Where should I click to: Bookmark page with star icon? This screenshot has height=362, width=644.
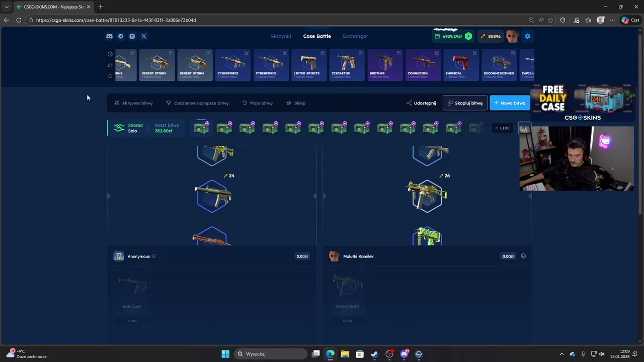[550, 20]
